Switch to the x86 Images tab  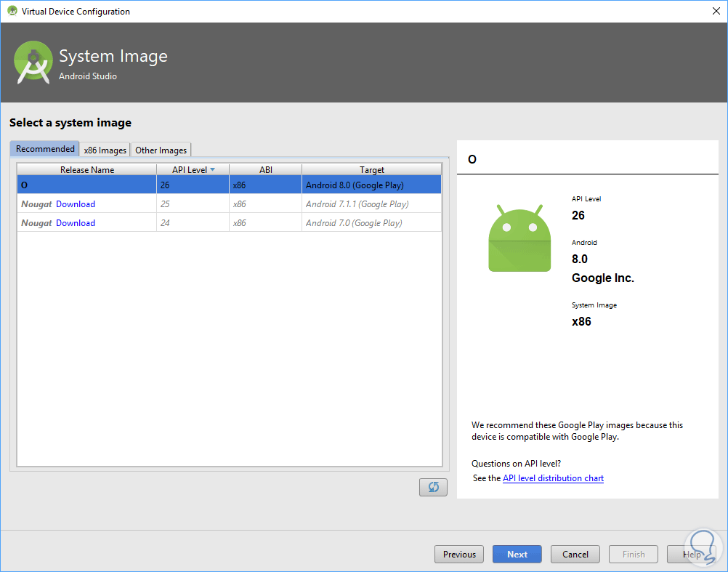pos(105,150)
